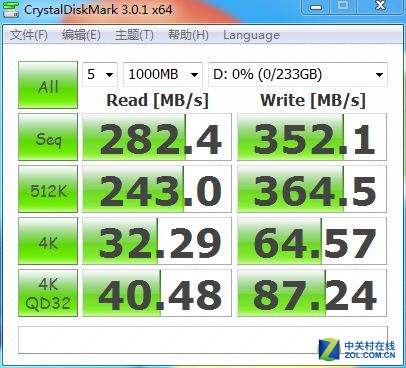Select the Seq read result 282.4
The height and width of the screenshot is (368, 406).
click(x=157, y=137)
